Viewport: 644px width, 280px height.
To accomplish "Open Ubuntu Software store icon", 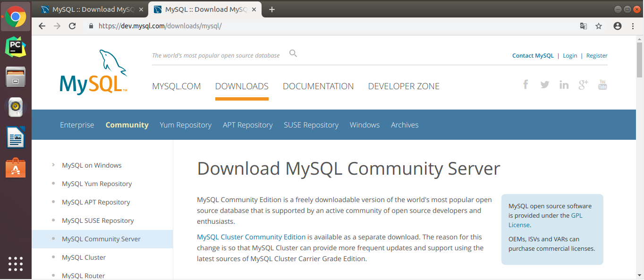I will click(16, 168).
